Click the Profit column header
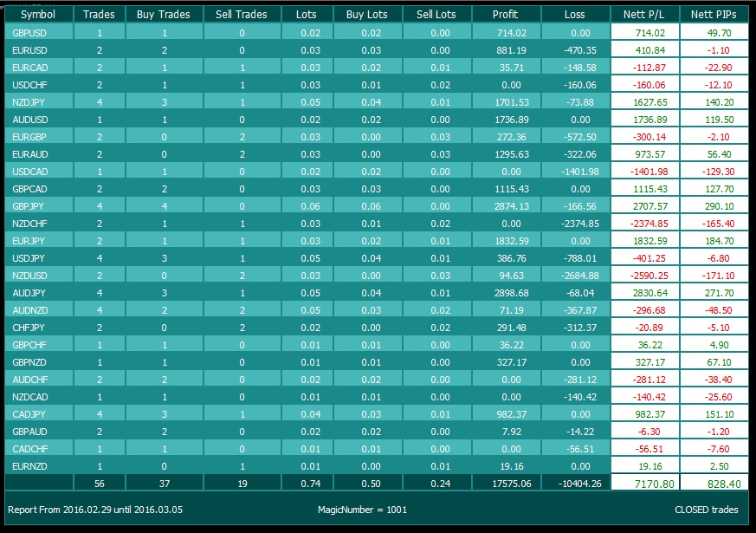 tap(506, 15)
